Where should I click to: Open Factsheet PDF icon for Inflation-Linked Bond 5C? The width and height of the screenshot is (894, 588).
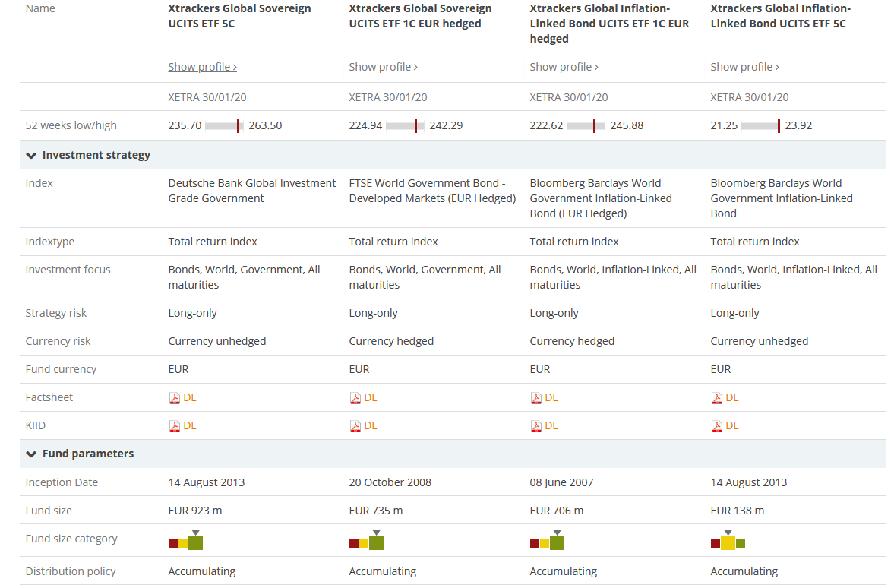click(x=716, y=397)
